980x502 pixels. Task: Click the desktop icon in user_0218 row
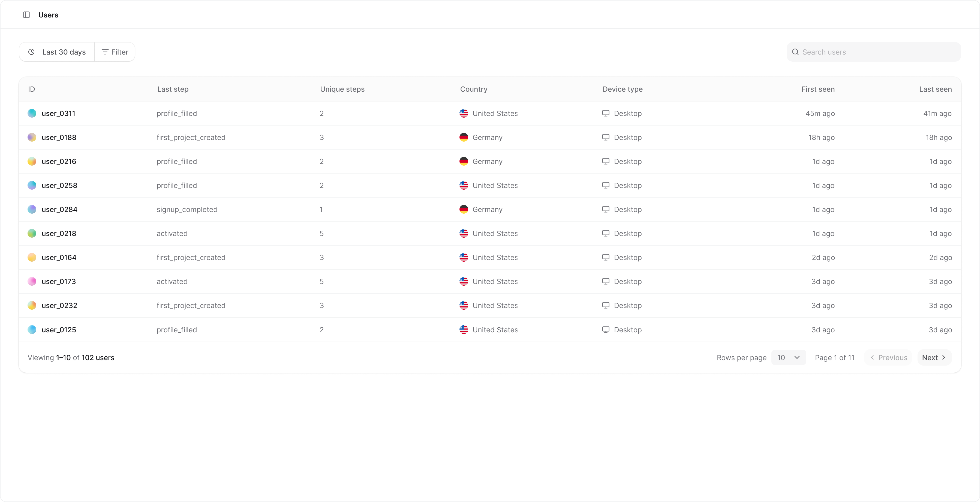click(606, 233)
